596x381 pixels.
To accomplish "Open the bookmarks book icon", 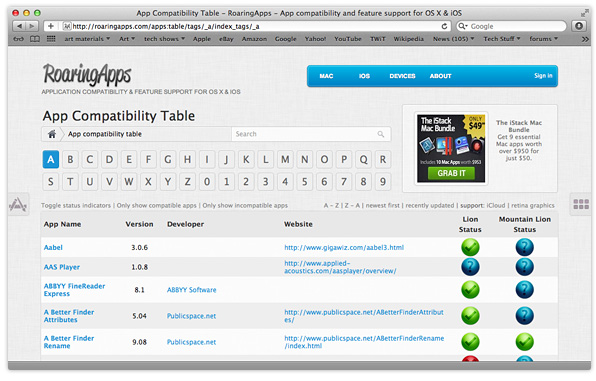I will click(35, 39).
